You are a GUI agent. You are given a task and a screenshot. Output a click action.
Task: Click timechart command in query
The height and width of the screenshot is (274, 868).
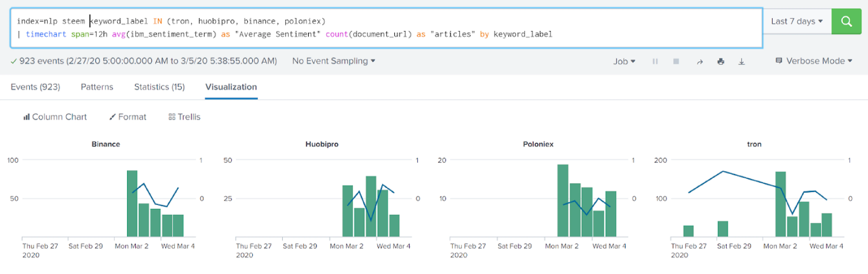[46, 34]
